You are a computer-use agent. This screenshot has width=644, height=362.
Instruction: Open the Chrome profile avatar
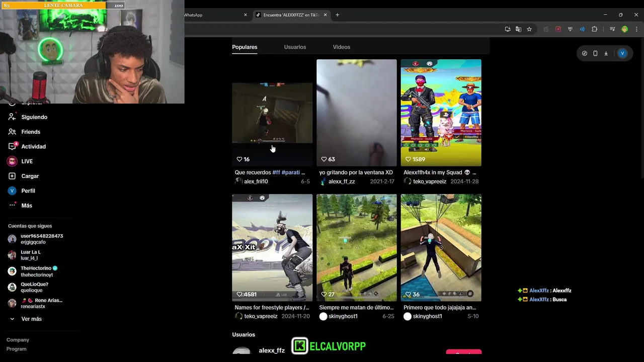pyautogui.click(x=624, y=29)
